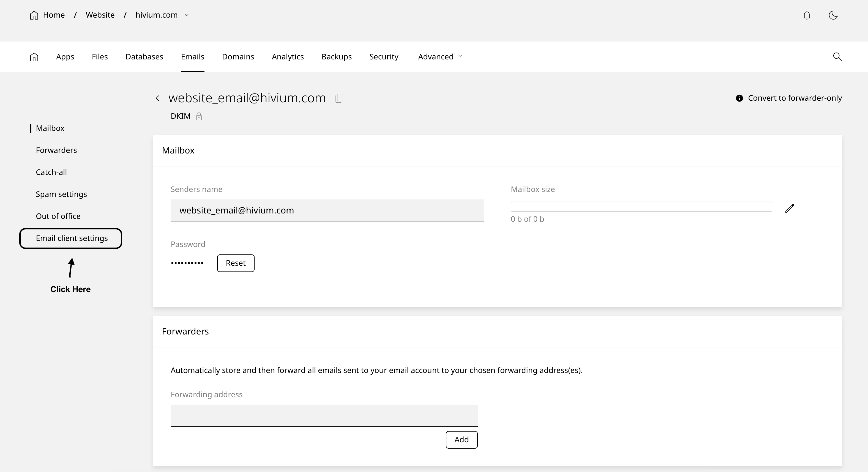Click the notifications bell icon
The width and height of the screenshot is (868, 472).
(x=807, y=15)
